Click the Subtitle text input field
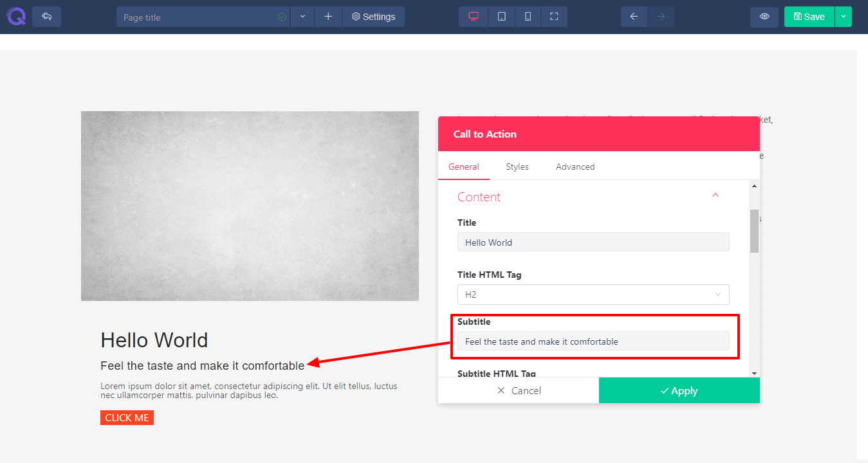The image size is (868, 463). 593,341
